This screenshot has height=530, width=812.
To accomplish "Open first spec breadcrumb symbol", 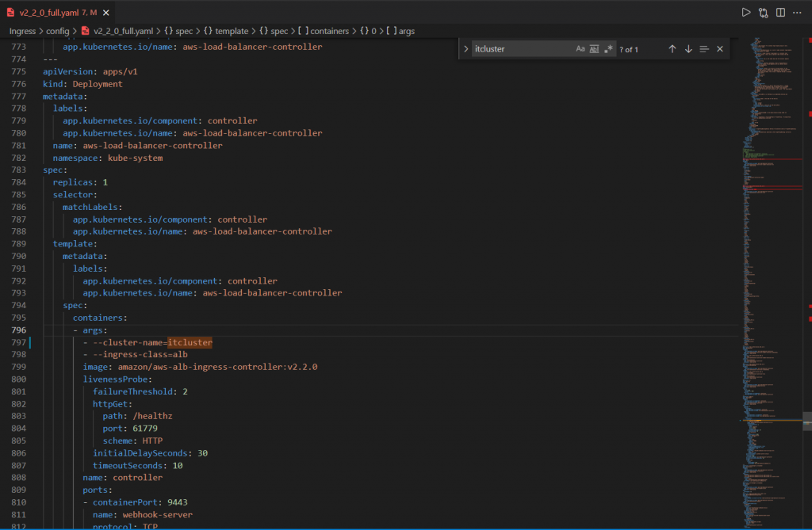I will (x=178, y=31).
